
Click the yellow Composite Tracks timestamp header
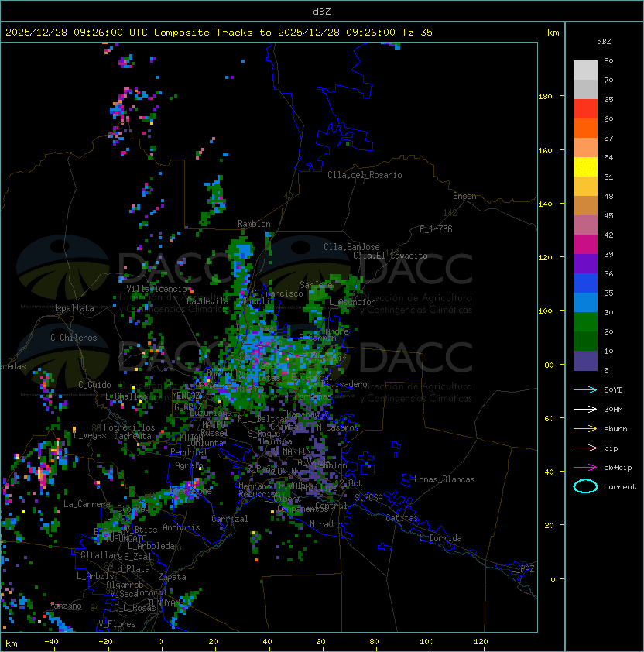[x=219, y=33]
